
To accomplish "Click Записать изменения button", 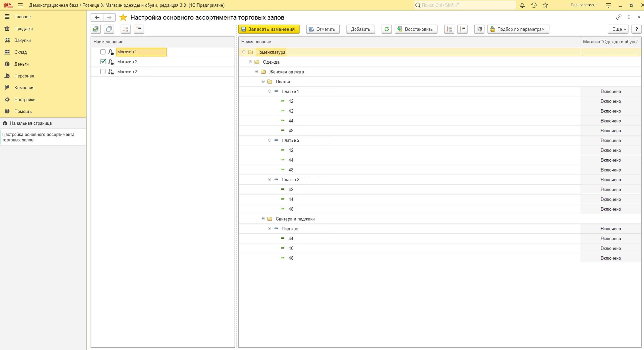I will click(269, 29).
